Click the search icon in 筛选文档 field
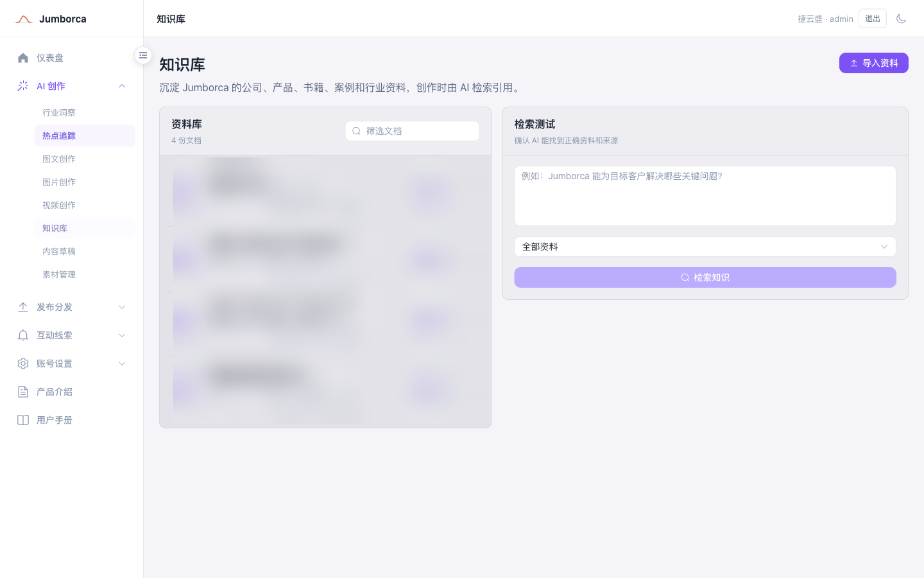This screenshot has width=924, height=578. click(356, 131)
